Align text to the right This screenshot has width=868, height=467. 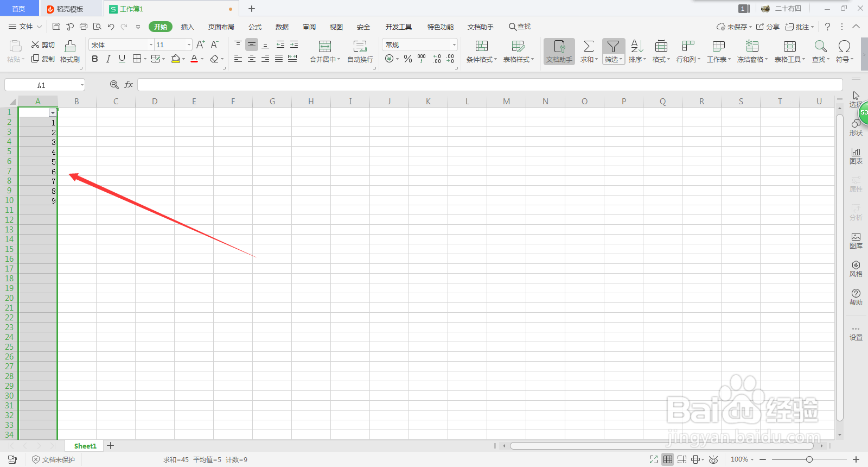click(x=265, y=59)
